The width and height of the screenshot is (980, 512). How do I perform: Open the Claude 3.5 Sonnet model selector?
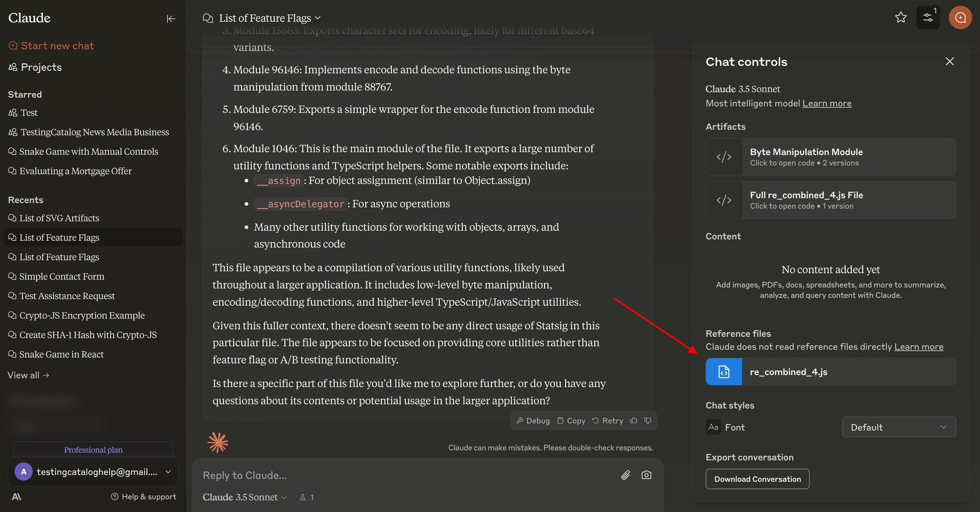tap(245, 497)
